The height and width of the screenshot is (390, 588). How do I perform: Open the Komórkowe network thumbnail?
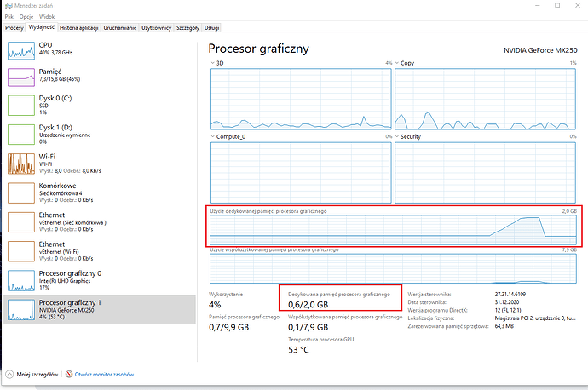pos(20,192)
